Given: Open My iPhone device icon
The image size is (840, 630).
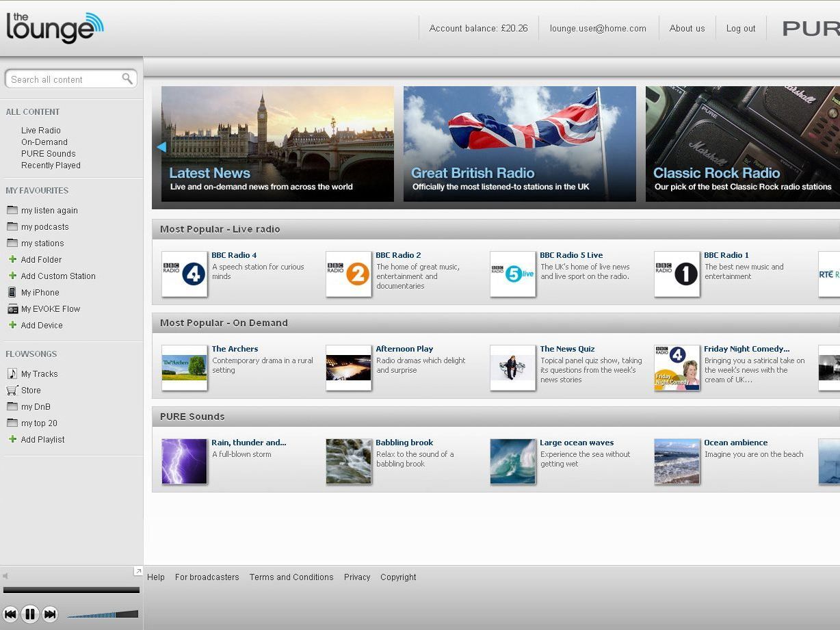Looking at the screenshot, I should point(11,292).
